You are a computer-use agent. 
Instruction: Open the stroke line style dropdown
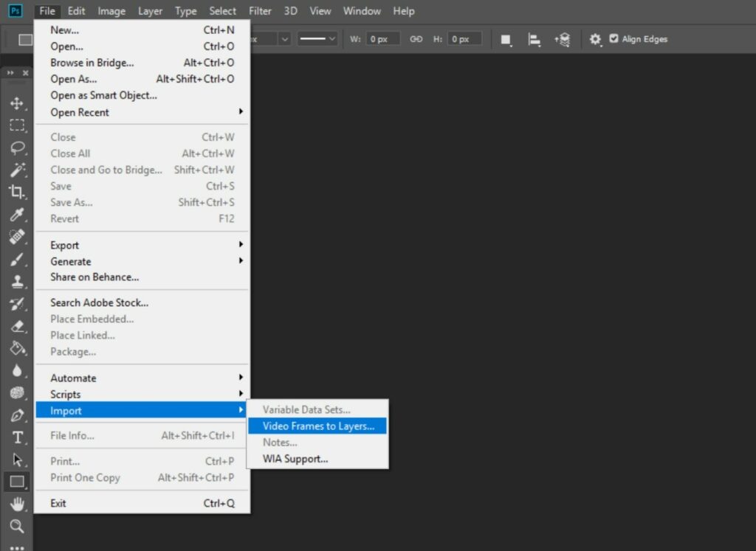317,39
